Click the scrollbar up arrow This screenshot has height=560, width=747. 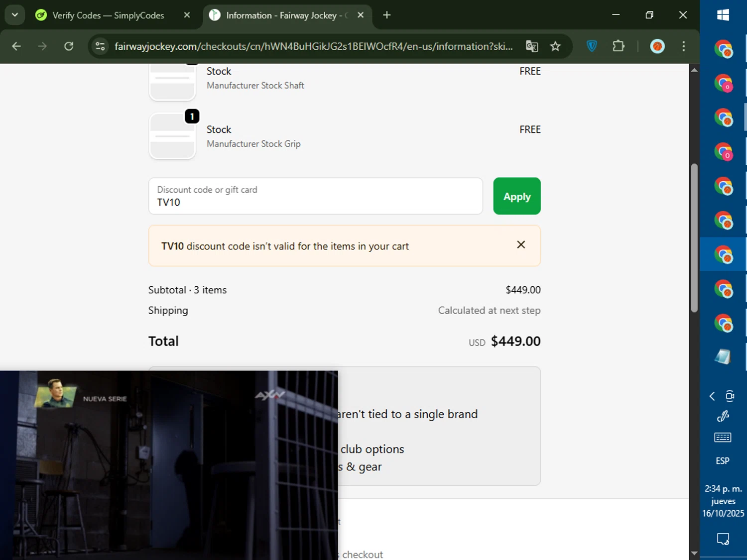(x=694, y=70)
